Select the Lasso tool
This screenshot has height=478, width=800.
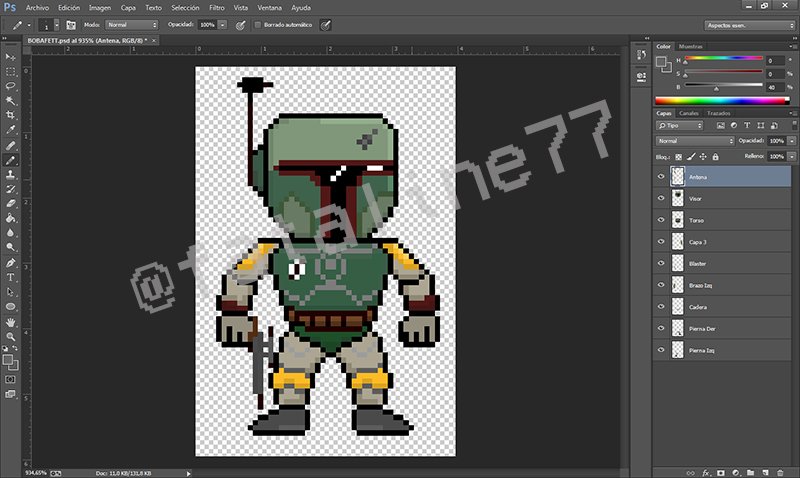click(10, 86)
